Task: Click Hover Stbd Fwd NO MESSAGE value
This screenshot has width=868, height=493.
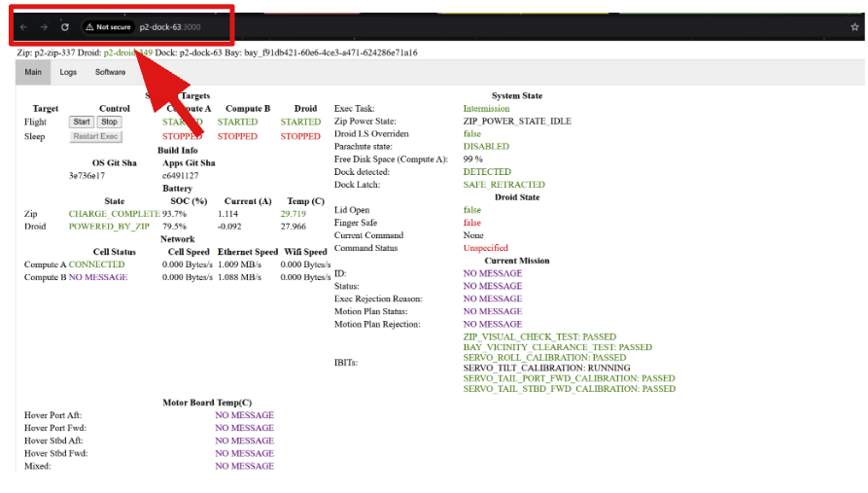Action: 244,454
